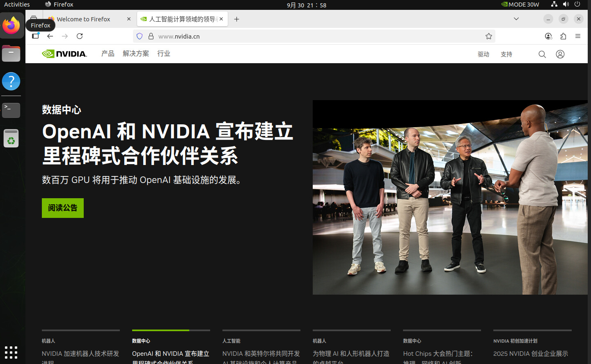Open the Firefox app menu in top bar
This screenshot has height=364, width=591.
[x=59, y=5]
